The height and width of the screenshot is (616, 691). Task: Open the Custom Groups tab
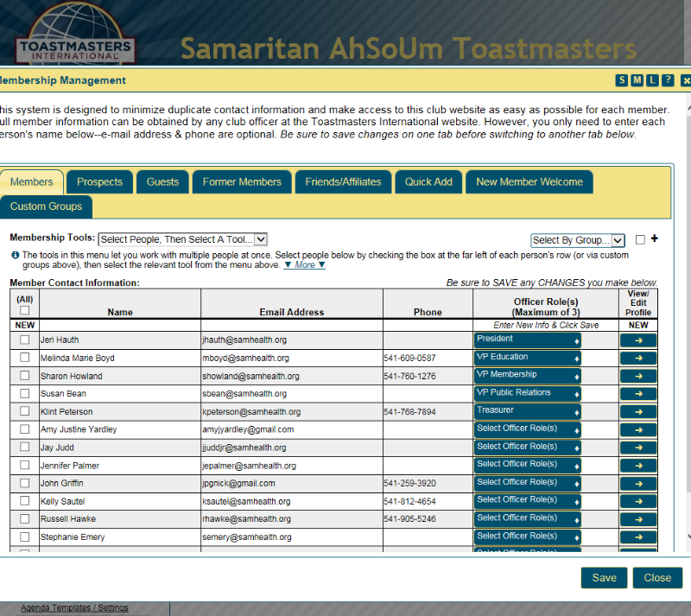47,206
